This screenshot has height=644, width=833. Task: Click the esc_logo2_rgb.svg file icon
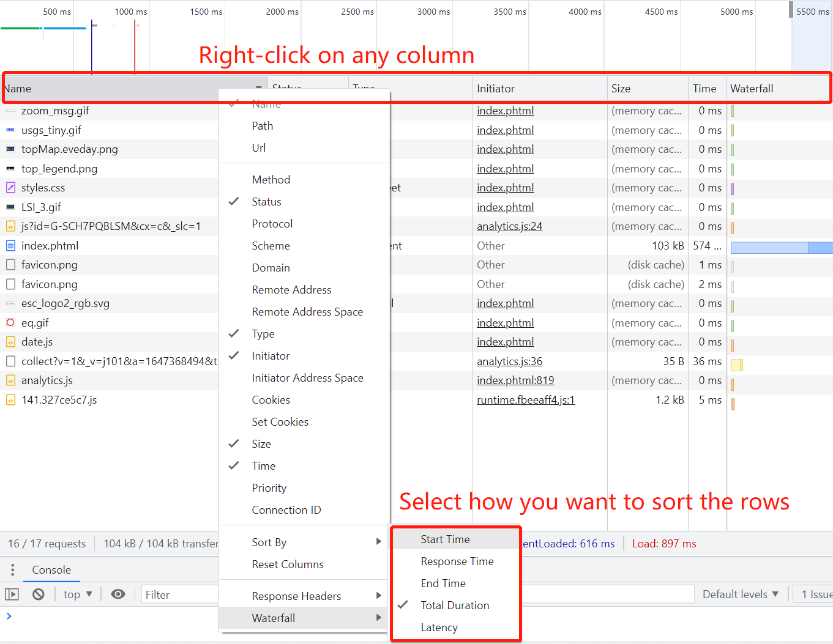[10, 303]
